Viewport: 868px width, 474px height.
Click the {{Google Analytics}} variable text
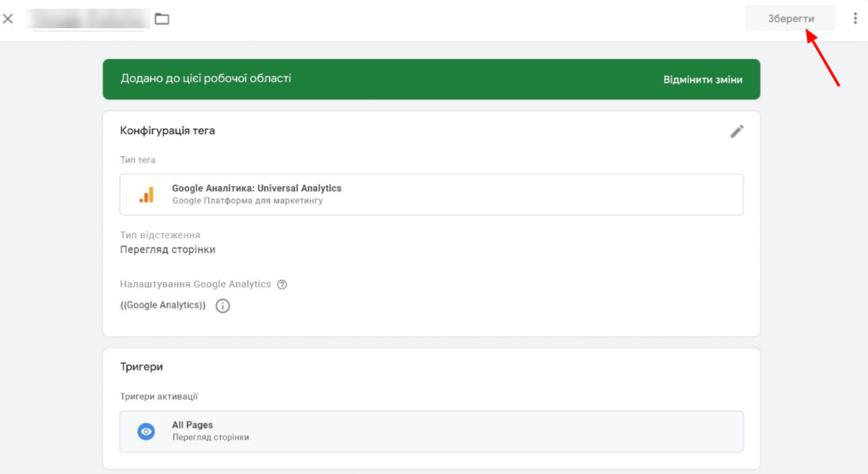point(163,305)
